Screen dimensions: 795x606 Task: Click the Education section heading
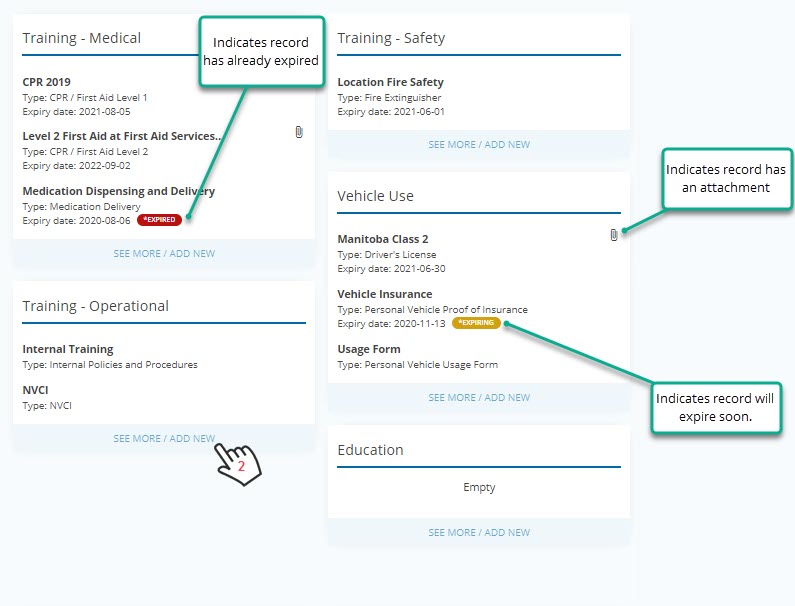tap(371, 450)
